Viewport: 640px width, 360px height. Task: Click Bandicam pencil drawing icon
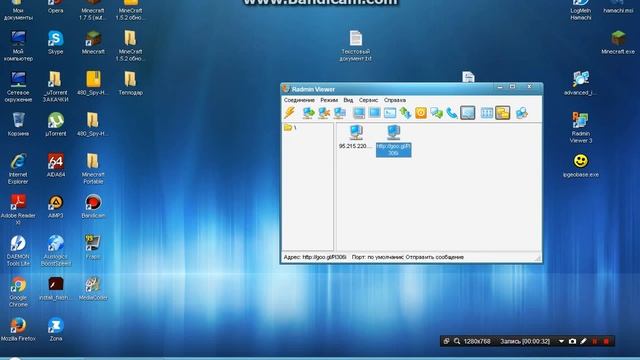click(583, 341)
